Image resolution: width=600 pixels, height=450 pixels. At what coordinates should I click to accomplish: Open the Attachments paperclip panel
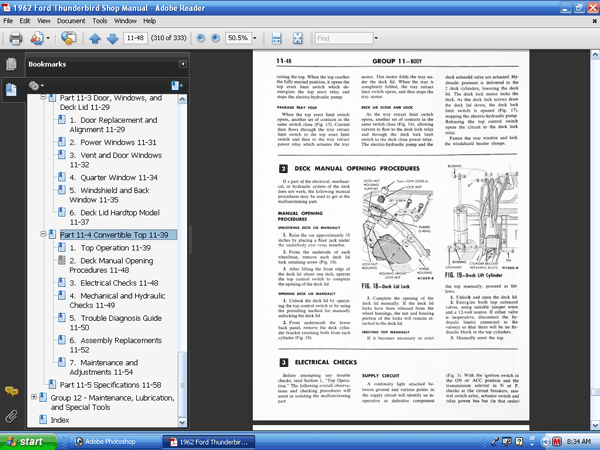(x=11, y=416)
